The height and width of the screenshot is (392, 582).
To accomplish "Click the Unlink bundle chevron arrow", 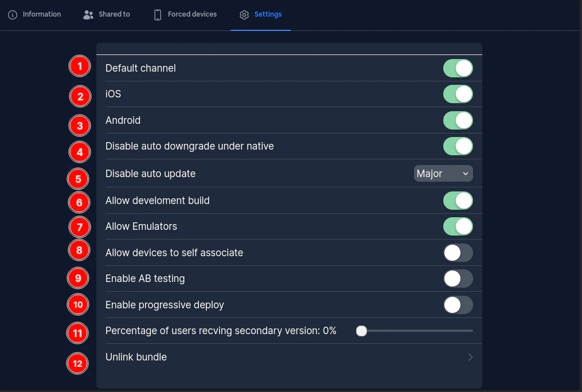I will pos(470,357).
